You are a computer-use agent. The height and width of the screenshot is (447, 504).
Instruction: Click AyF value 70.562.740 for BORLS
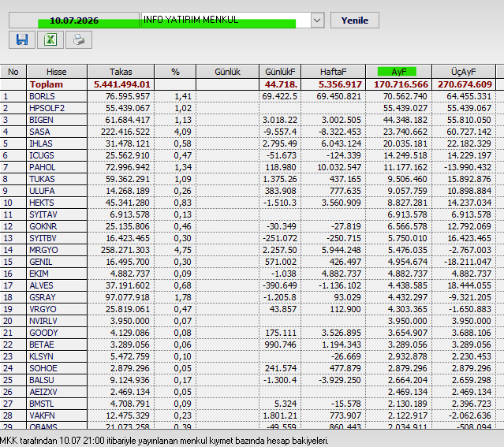(405, 96)
